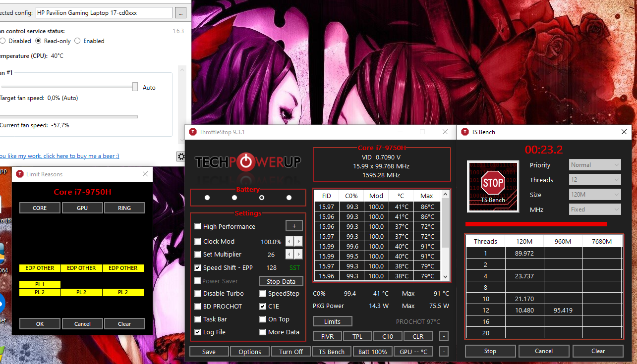Uncheck the C1E checkbox

(263, 306)
